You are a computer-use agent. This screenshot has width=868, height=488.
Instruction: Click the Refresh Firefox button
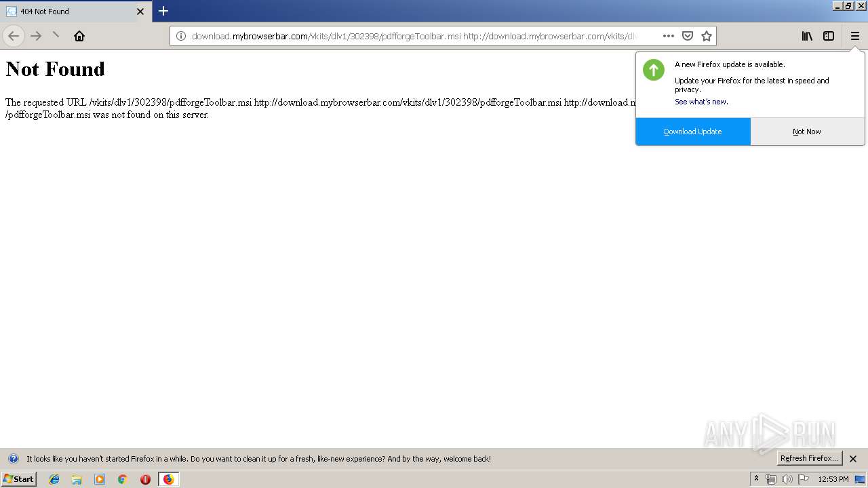coord(810,458)
